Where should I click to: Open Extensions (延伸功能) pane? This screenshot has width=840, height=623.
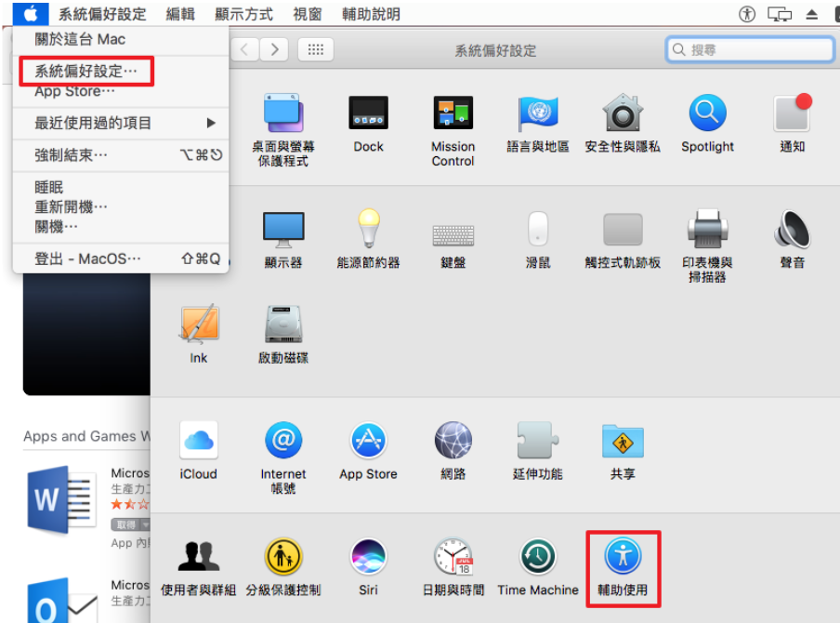click(538, 450)
